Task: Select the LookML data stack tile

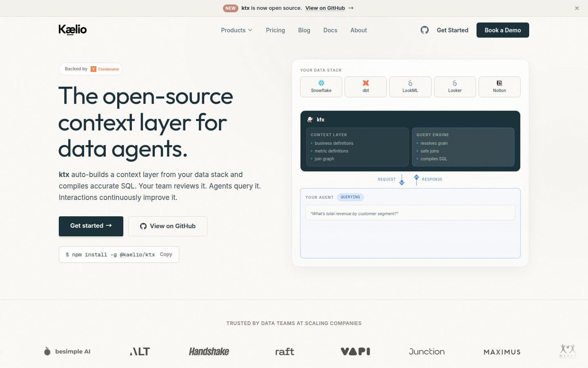Action: point(410,87)
